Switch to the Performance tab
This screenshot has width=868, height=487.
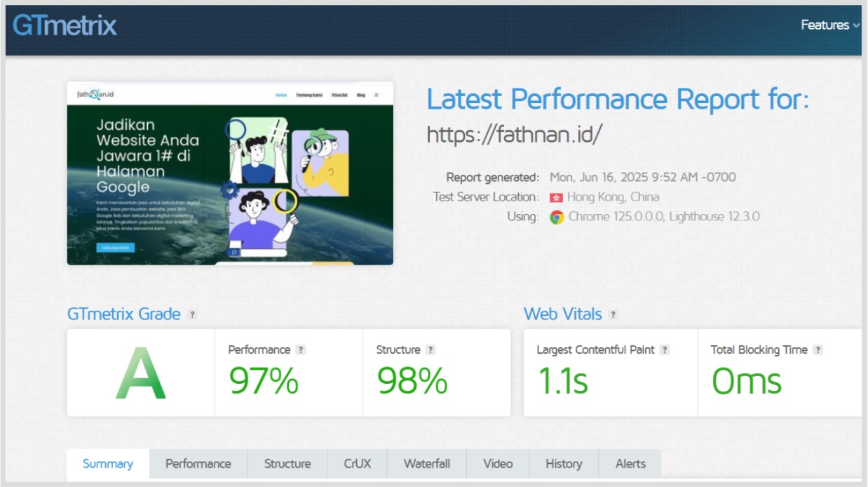tap(198, 464)
